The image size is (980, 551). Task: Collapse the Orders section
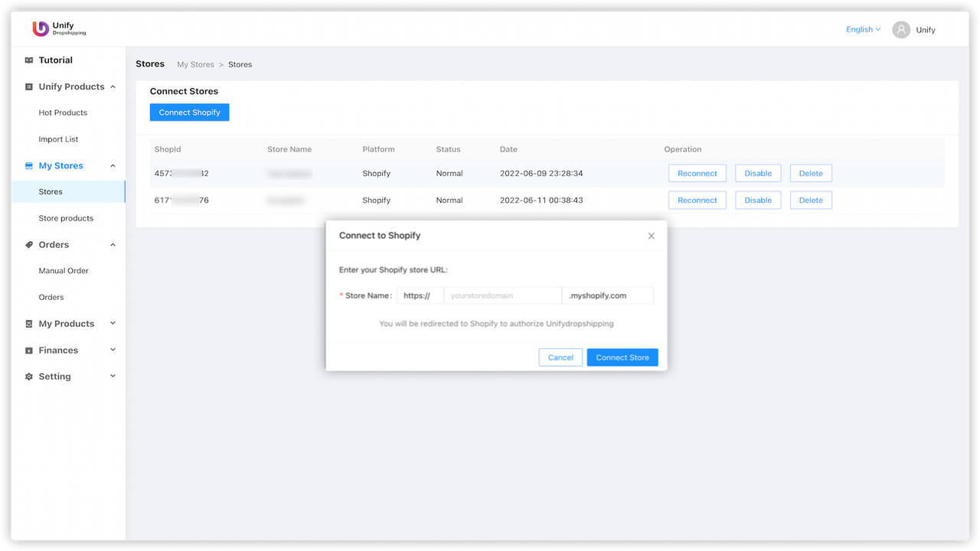coord(113,244)
